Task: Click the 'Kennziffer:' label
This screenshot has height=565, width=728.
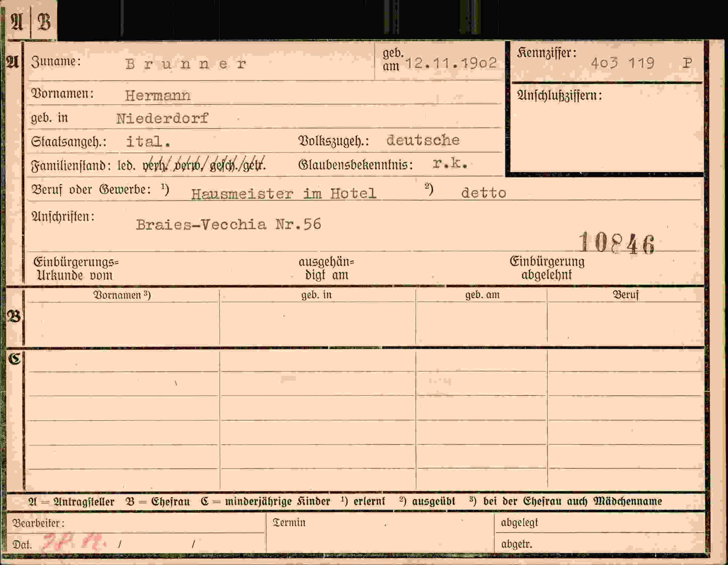Action: click(x=547, y=53)
